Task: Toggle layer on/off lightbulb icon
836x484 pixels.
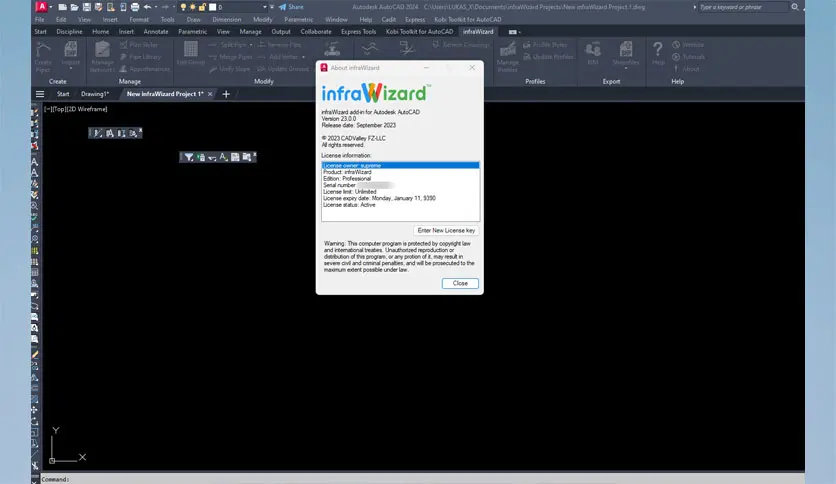Action: click(183, 7)
